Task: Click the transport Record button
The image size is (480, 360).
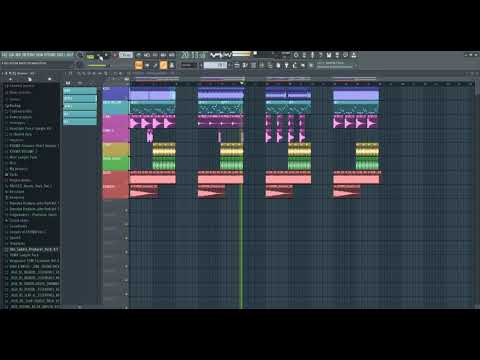Action: [115, 55]
